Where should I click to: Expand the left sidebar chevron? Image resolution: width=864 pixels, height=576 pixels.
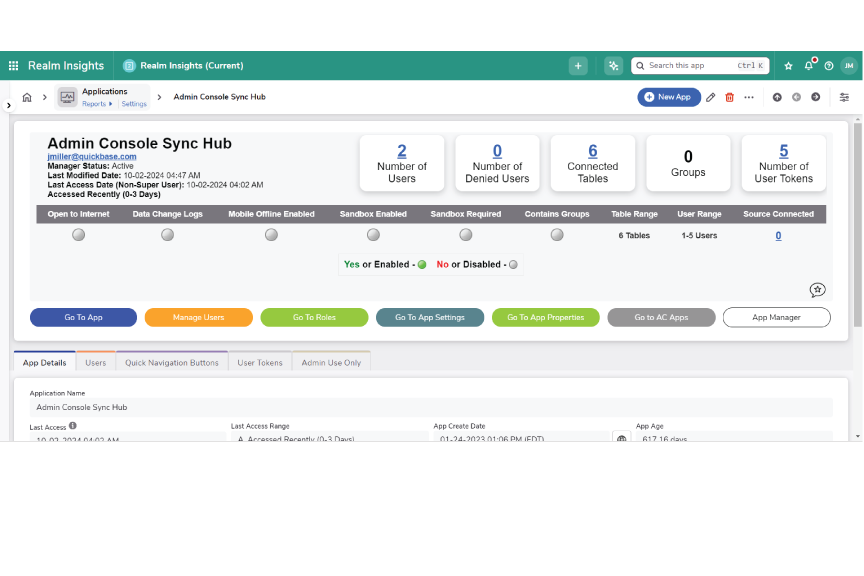9,105
